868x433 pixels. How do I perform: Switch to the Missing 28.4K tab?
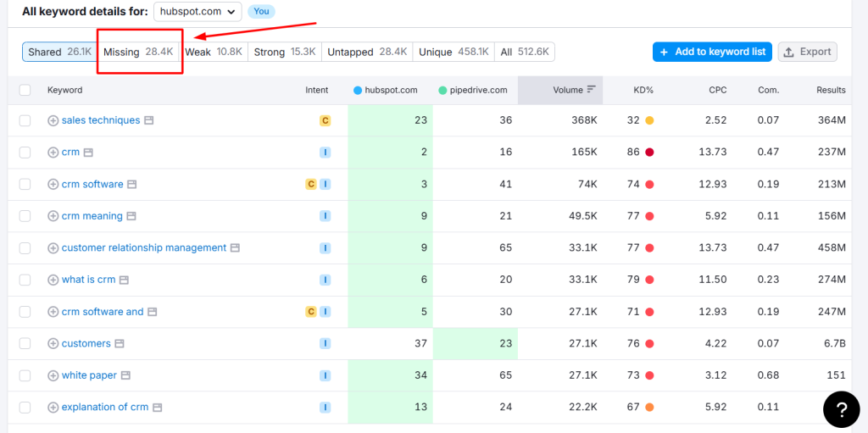point(138,52)
